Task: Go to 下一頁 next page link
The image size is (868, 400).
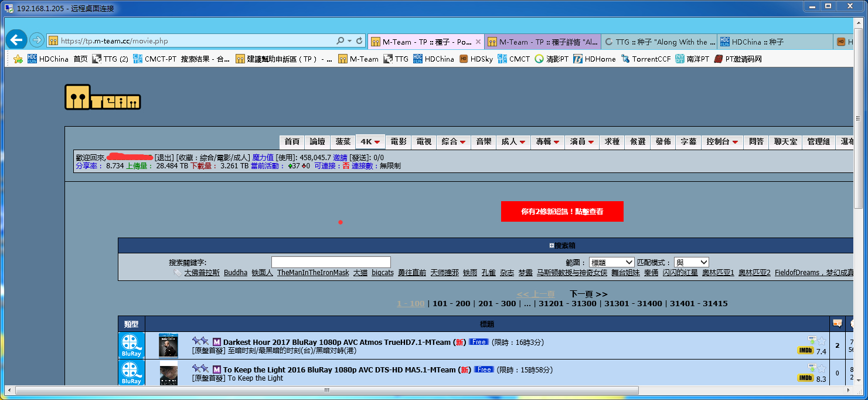Action: pyautogui.click(x=588, y=294)
